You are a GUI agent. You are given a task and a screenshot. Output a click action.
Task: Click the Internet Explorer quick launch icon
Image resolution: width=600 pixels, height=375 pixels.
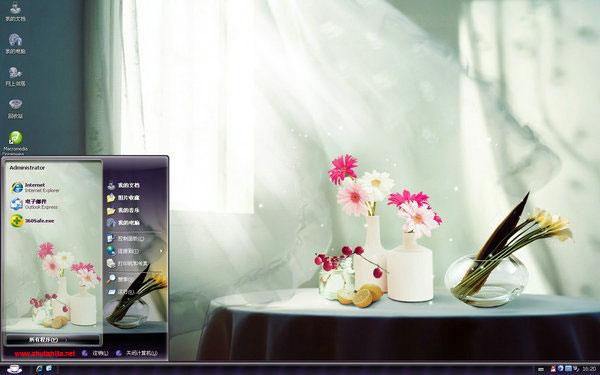[x=39, y=368]
